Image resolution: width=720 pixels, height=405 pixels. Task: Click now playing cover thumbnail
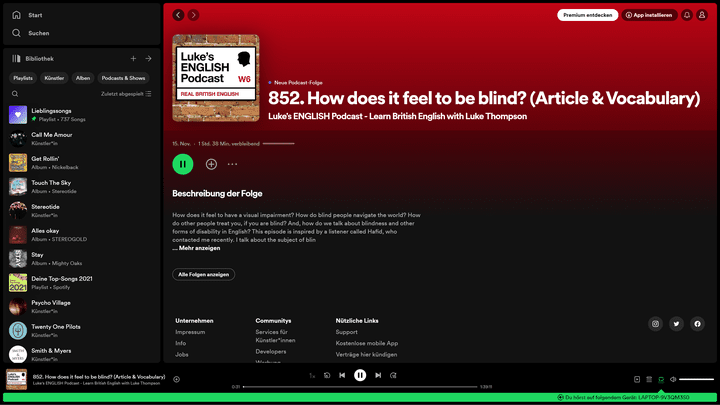pyautogui.click(x=17, y=379)
